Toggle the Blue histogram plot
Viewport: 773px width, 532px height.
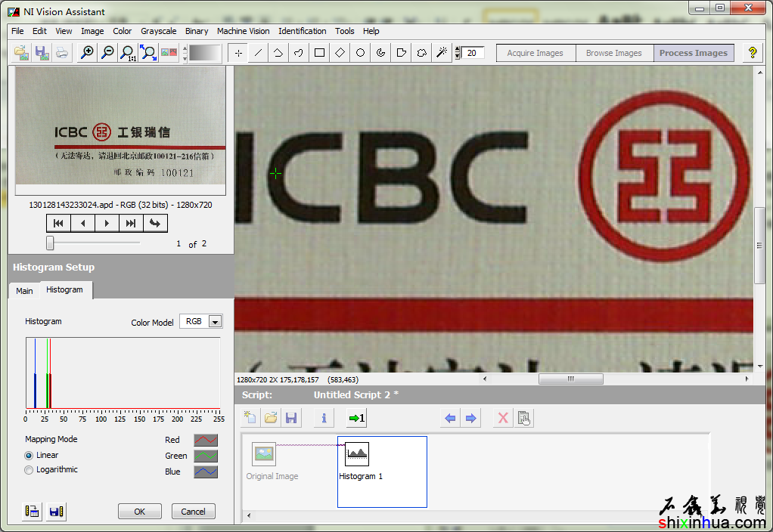[x=205, y=472]
